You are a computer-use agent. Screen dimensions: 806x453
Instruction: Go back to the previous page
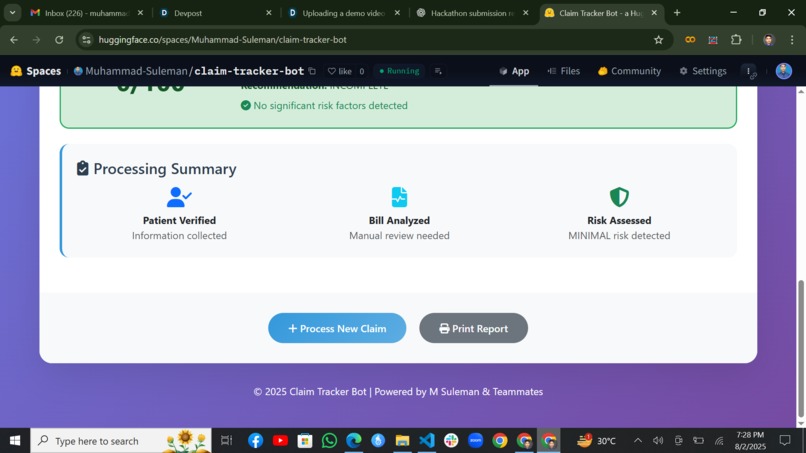[x=14, y=40]
